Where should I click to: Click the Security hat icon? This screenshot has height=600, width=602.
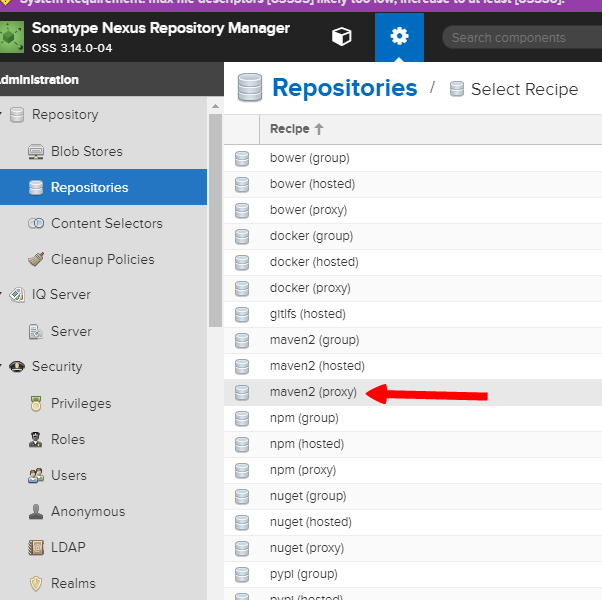pyautogui.click(x=17, y=367)
